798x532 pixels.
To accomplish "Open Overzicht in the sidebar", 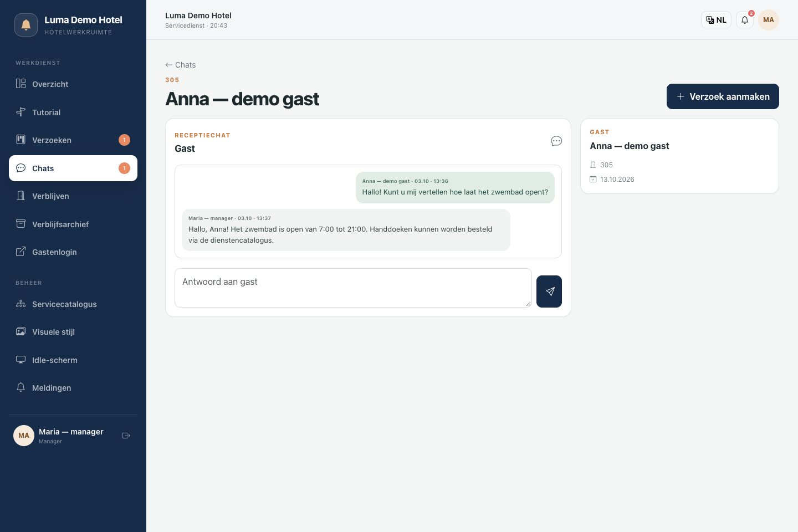I will [73, 84].
